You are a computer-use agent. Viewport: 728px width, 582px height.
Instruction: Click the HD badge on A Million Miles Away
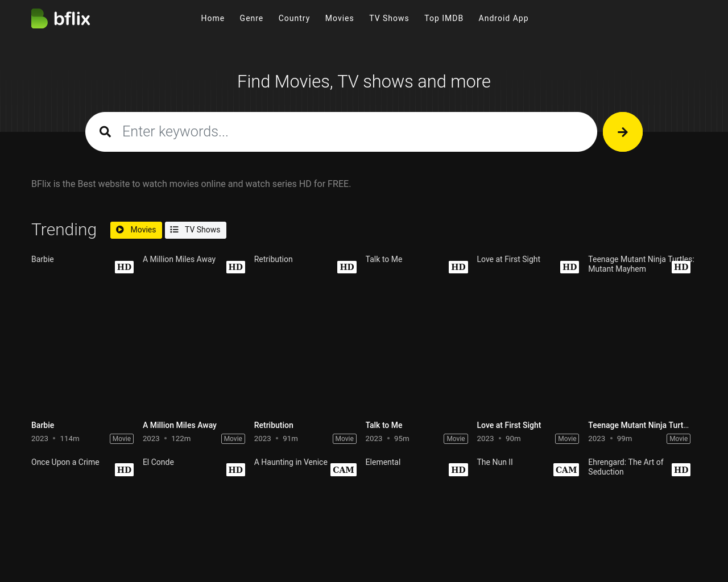[x=235, y=267]
